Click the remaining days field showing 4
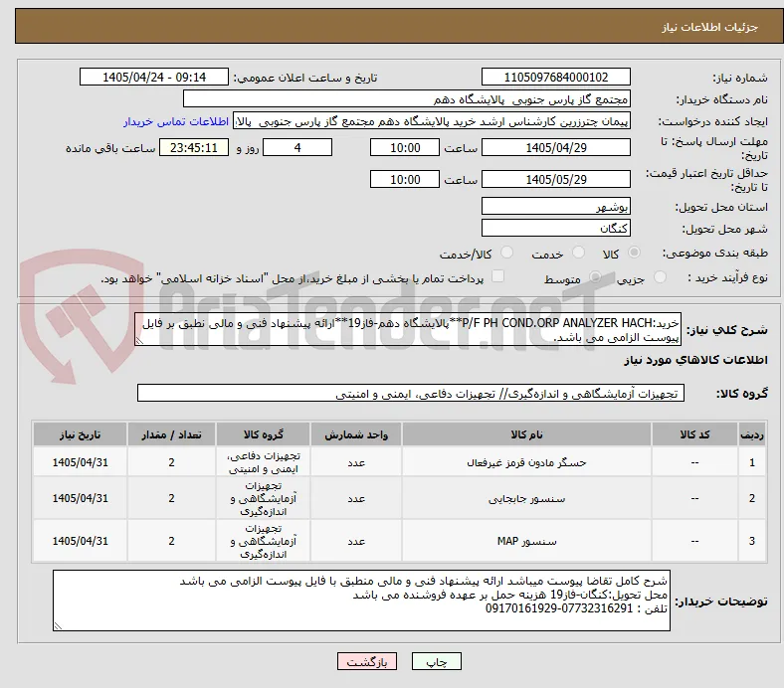 pos(297,147)
